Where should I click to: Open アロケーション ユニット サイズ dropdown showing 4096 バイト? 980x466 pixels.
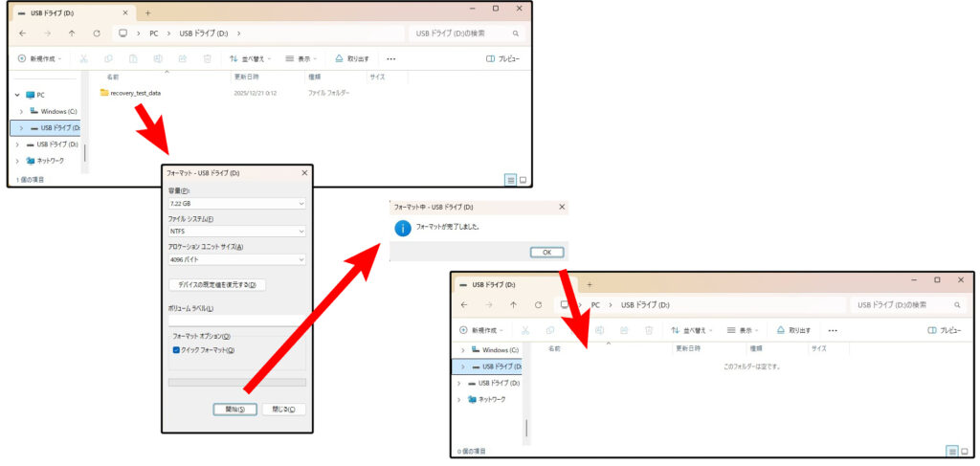(x=236, y=259)
